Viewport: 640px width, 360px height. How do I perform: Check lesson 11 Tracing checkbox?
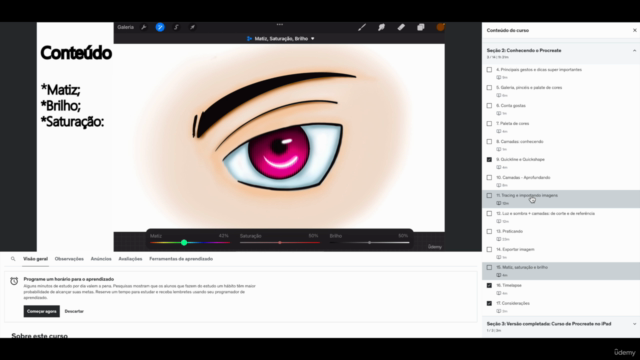tap(489, 196)
